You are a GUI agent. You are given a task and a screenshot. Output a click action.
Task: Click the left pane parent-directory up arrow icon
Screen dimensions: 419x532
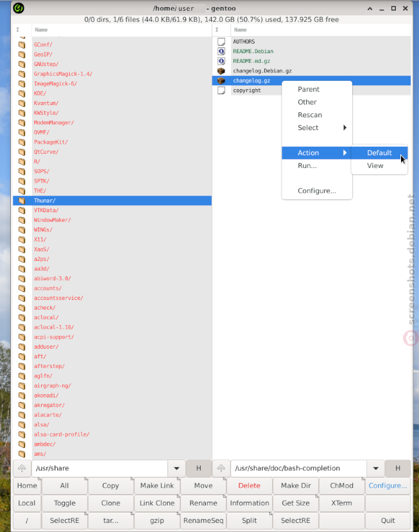click(22, 468)
